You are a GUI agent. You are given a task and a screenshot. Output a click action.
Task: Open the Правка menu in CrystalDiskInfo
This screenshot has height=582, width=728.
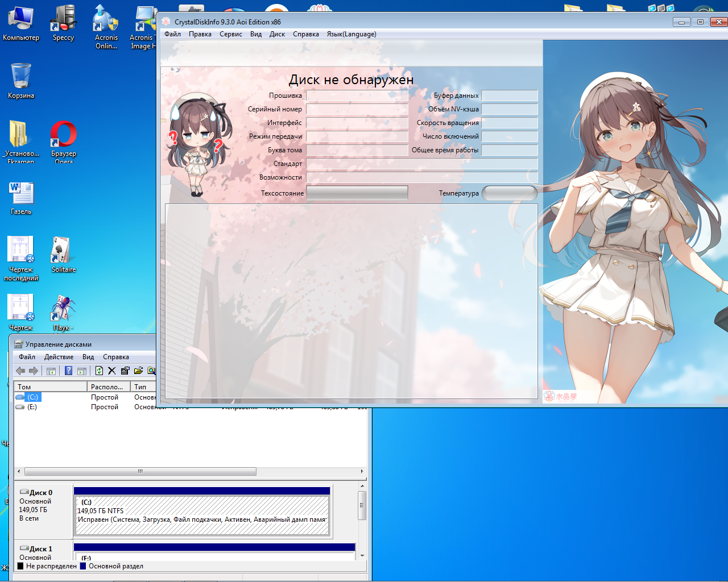click(200, 34)
